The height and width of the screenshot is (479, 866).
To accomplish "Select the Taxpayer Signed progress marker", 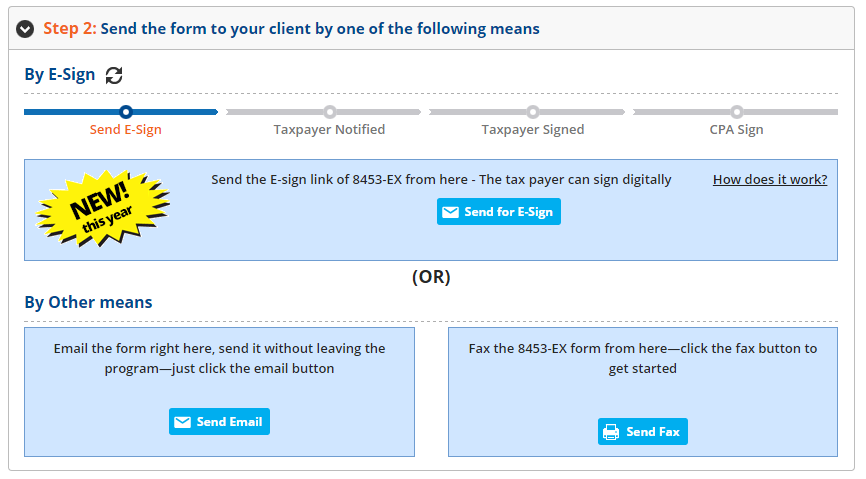I will pos(533,112).
